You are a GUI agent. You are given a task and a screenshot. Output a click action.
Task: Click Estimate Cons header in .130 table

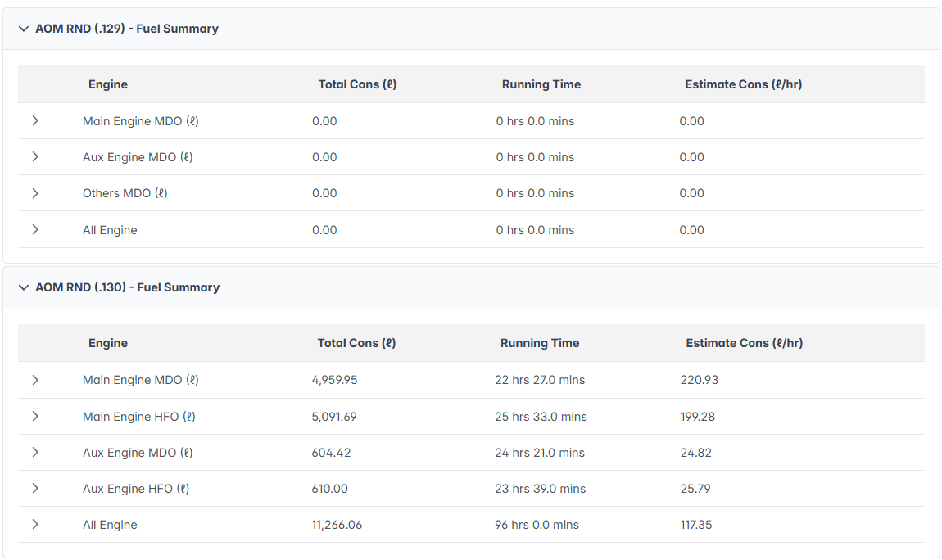[x=744, y=343]
